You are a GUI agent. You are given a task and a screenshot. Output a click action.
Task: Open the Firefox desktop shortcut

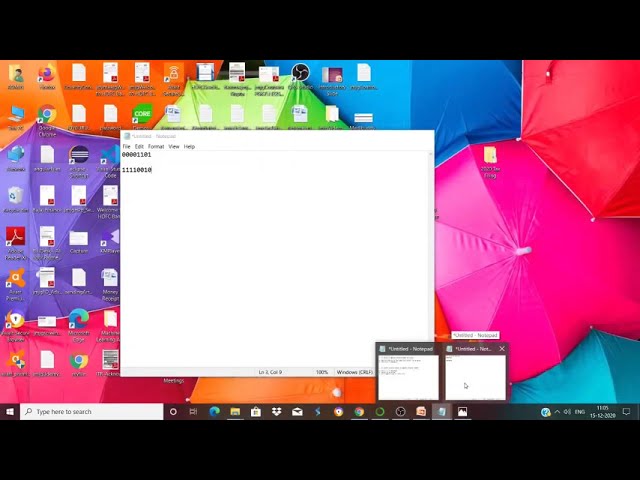[x=47, y=77]
